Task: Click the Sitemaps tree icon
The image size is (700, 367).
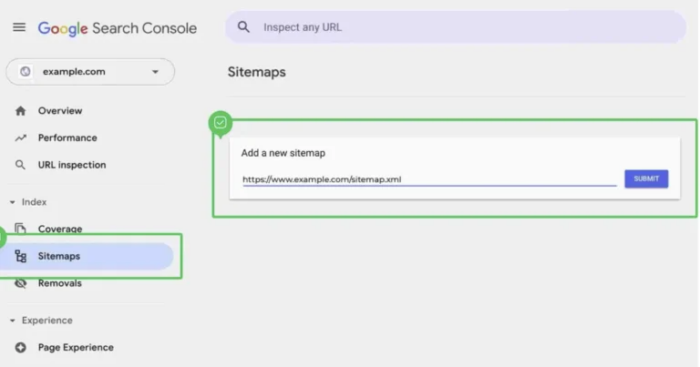Action: [21, 256]
